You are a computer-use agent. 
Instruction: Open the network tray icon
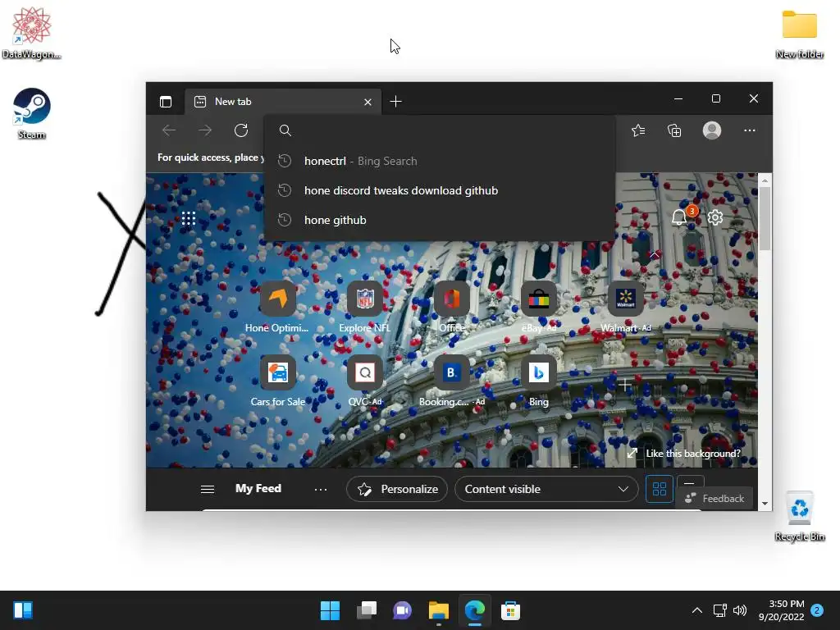720,610
